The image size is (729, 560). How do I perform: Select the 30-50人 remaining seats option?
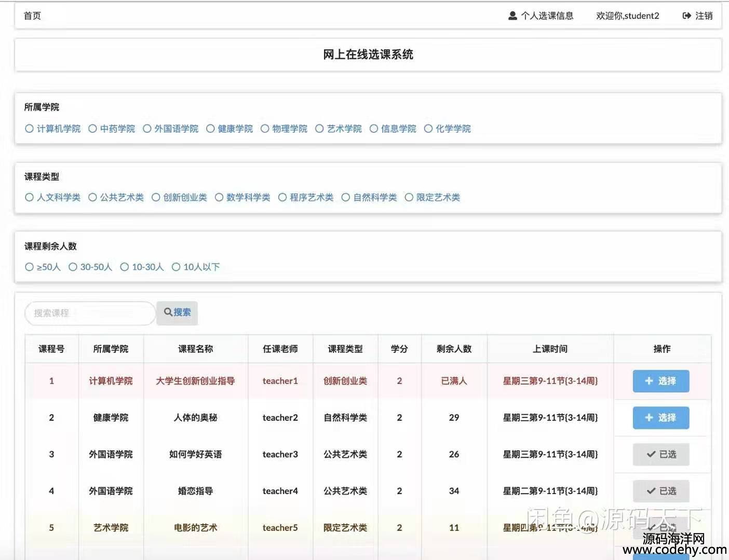[x=73, y=267]
